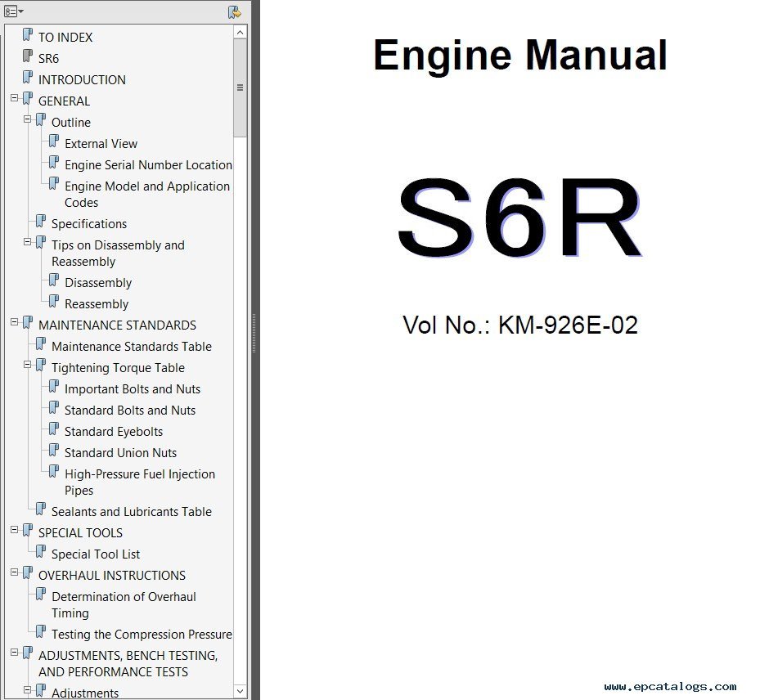
Task: Click bookmarks panel scroll up arrow
Action: pyautogui.click(x=241, y=33)
